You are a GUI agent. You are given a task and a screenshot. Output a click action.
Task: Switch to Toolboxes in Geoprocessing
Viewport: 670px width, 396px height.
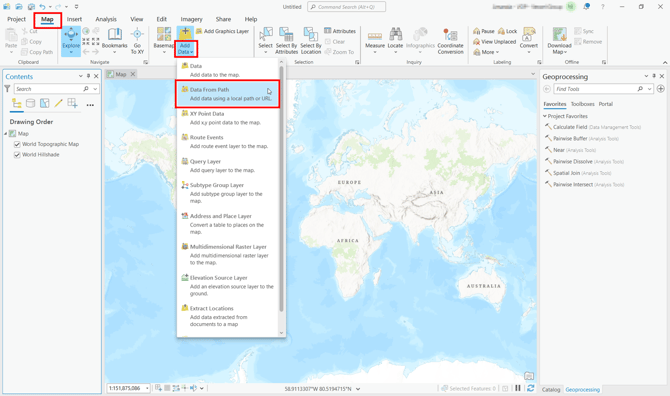[x=582, y=104]
